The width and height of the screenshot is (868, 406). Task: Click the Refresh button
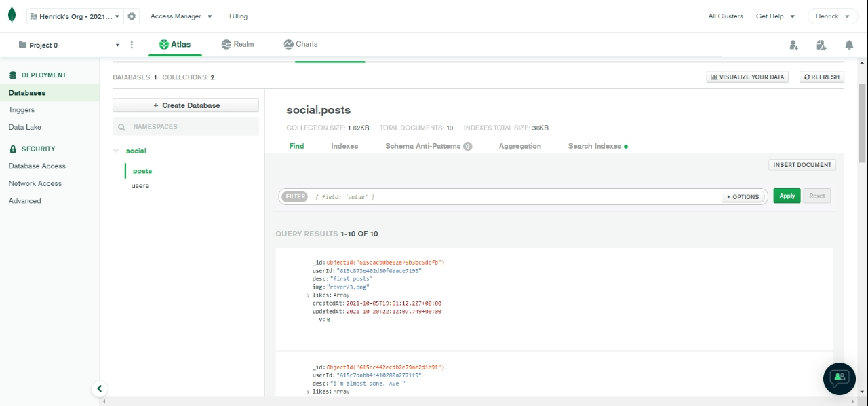coord(822,77)
